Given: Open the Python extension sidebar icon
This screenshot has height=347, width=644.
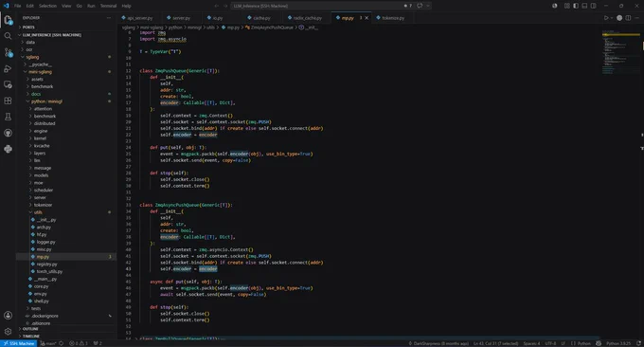Looking at the screenshot, I should [8, 149].
